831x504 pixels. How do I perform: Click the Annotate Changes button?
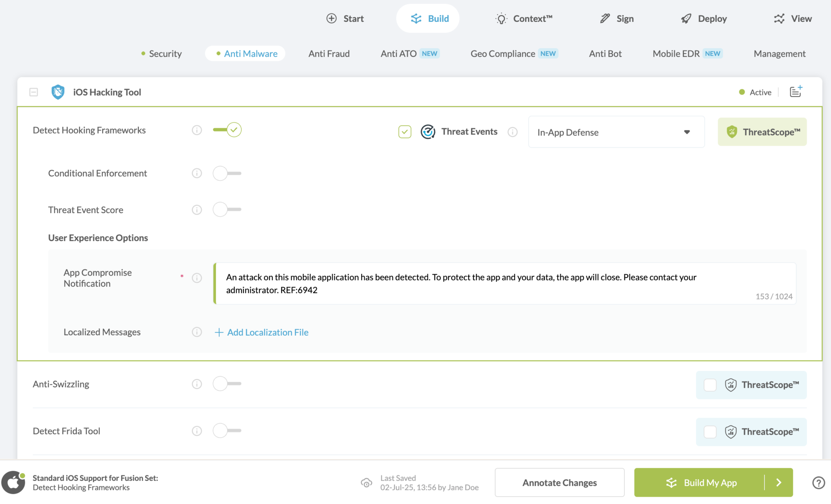coord(559,482)
